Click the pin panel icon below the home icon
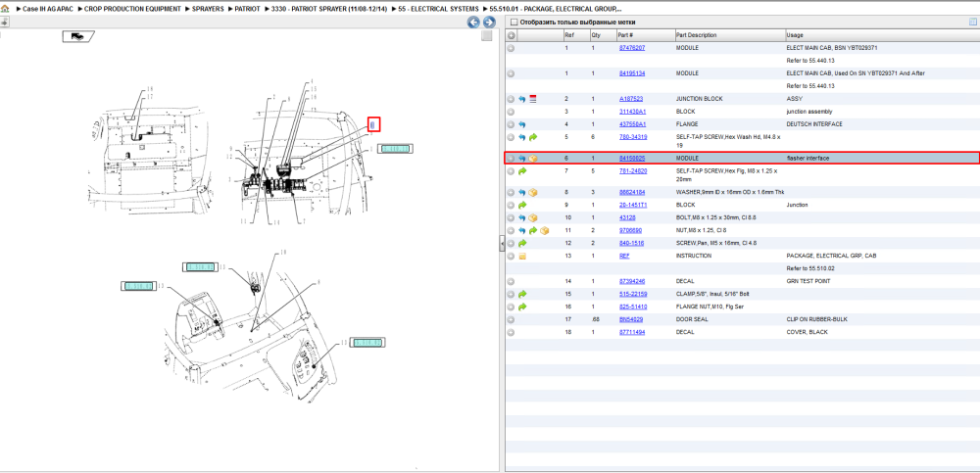 pos(4,22)
